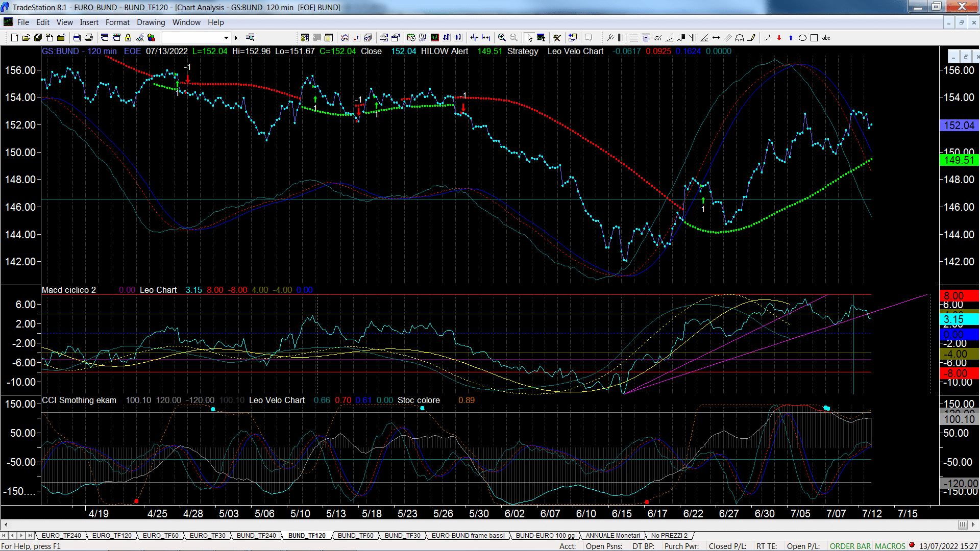Image resolution: width=980 pixels, height=551 pixels.
Task: Open the Edit menu
Action: click(x=43, y=22)
